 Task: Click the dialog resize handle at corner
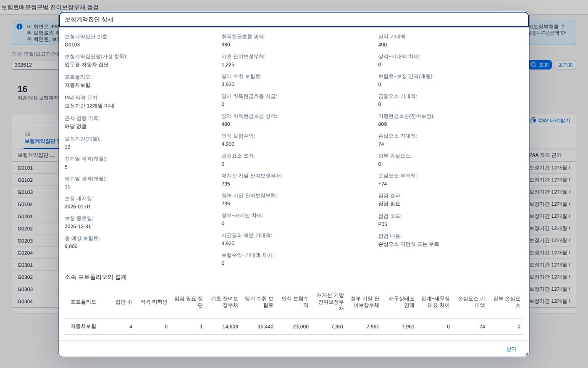point(527,354)
